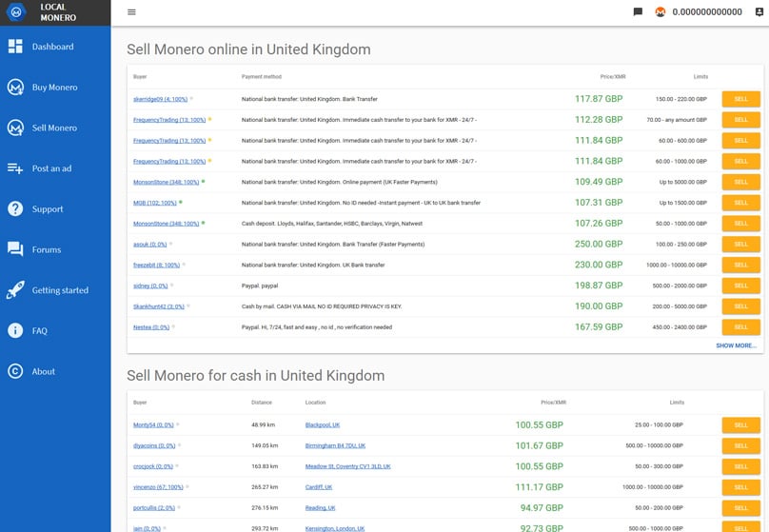Open Monty54 buyer profile link
769x532 pixels.
[153, 425]
